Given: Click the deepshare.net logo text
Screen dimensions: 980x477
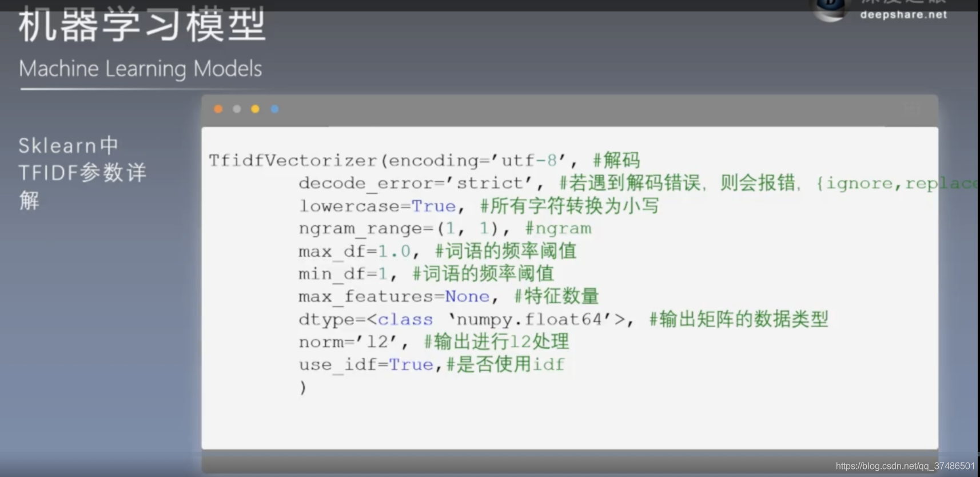Looking at the screenshot, I should [x=903, y=15].
